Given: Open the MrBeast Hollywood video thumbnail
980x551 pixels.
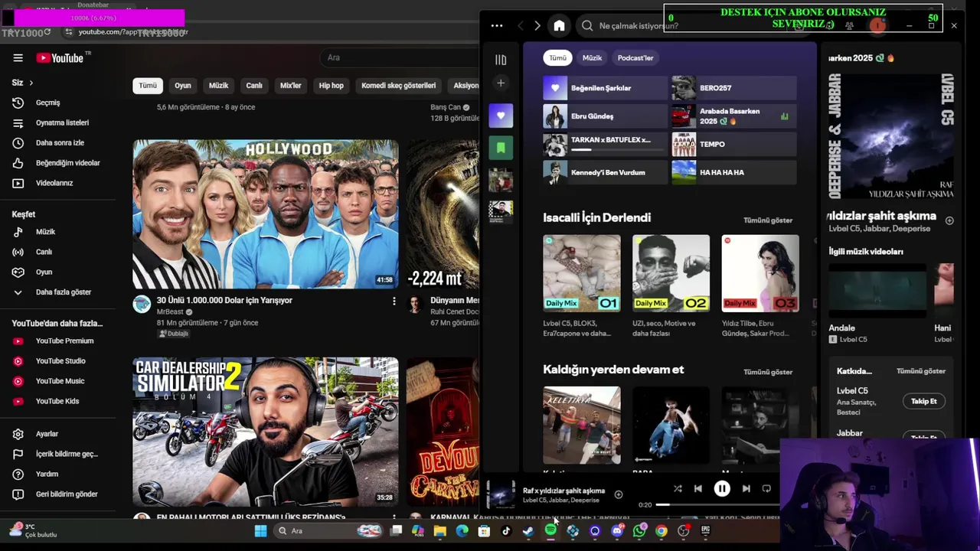Looking at the screenshot, I should click(266, 214).
